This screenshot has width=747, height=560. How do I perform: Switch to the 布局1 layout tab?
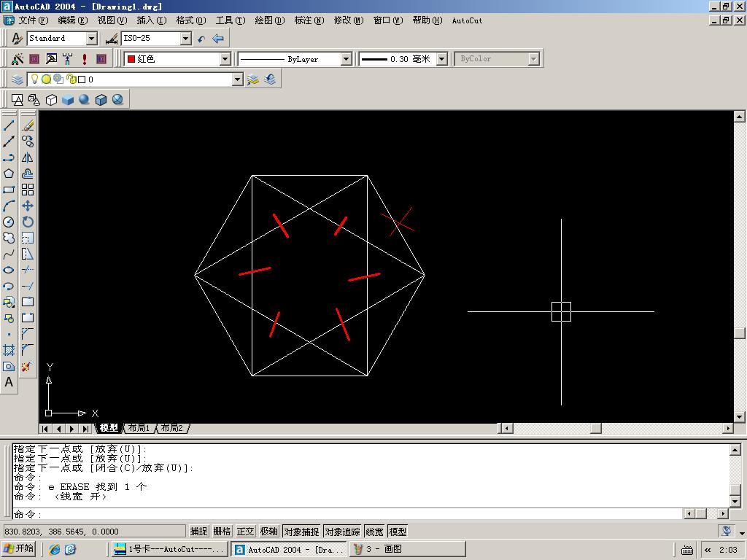(138, 428)
